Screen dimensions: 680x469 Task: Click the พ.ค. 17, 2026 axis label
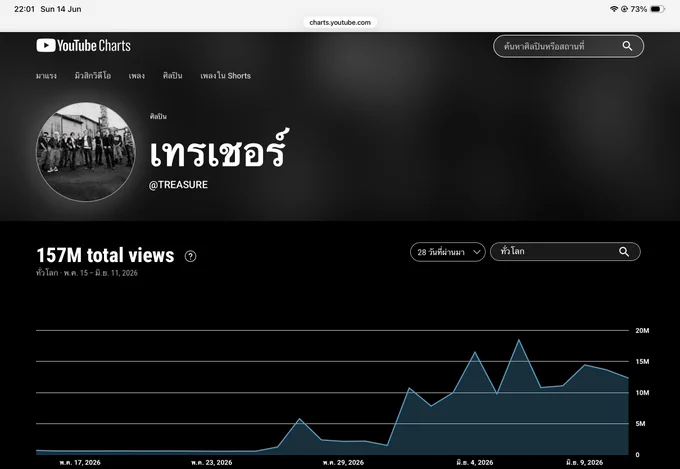pyautogui.click(x=80, y=462)
